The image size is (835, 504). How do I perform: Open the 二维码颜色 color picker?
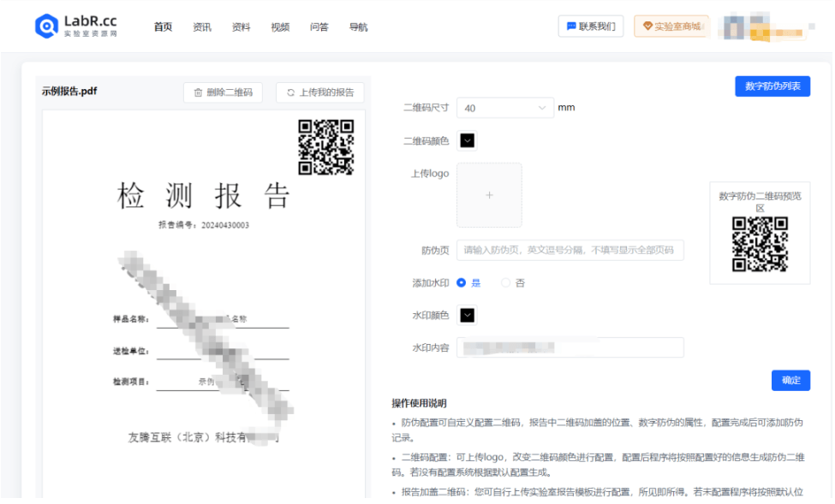pos(467,141)
